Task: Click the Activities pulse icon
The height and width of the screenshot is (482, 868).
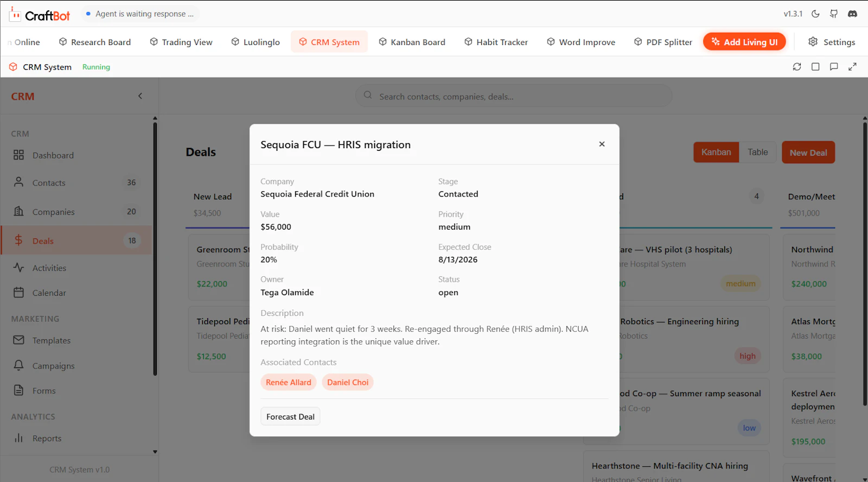Action: (18, 268)
